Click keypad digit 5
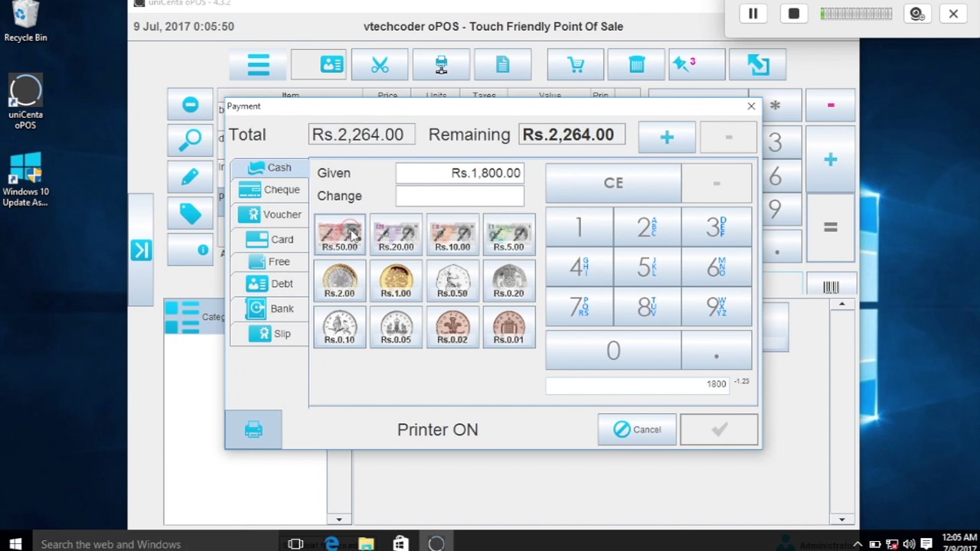The width and height of the screenshot is (980, 551). (648, 266)
